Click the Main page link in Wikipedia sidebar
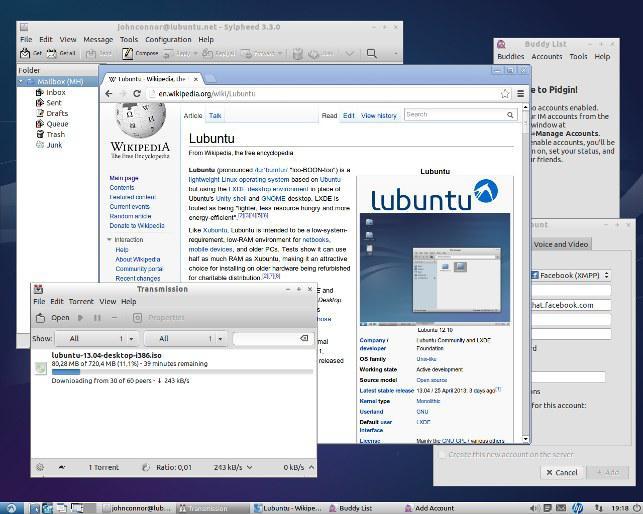The height and width of the screenshot is (514, 643). coord(124,178)
